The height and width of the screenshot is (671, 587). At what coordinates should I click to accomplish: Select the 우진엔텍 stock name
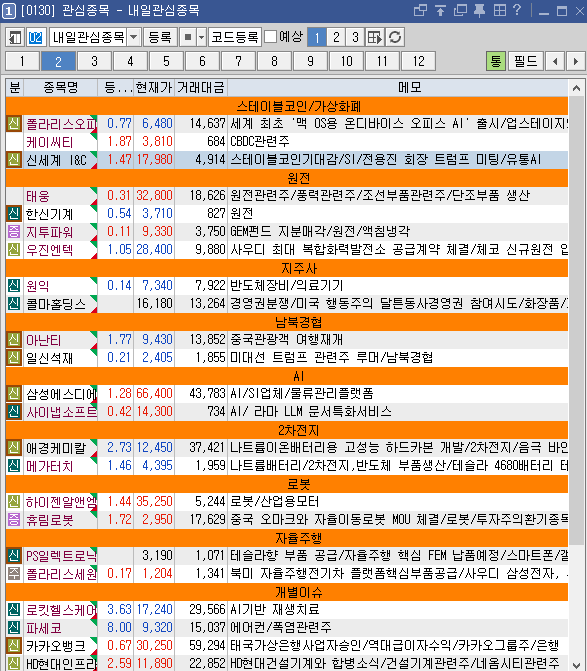point(50,250)
